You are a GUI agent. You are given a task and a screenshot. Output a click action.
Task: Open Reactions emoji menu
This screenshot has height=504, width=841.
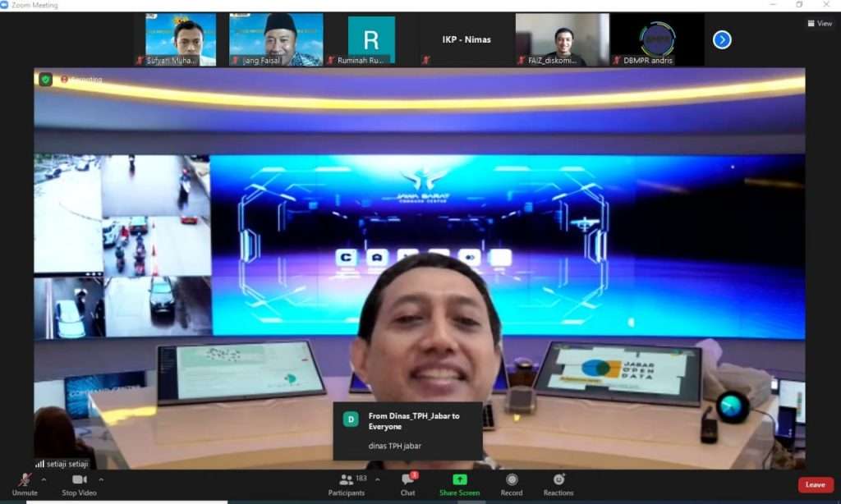(x=558, y=482)
